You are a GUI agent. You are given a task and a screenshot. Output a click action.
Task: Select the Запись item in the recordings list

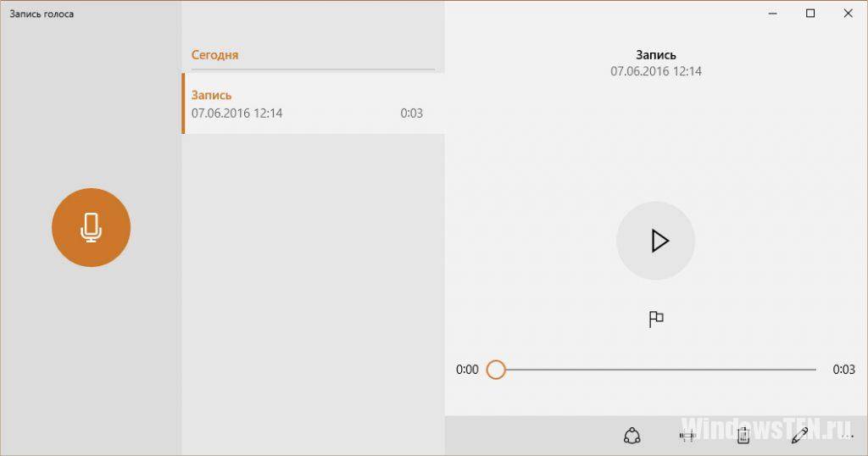tap(314, 103)
